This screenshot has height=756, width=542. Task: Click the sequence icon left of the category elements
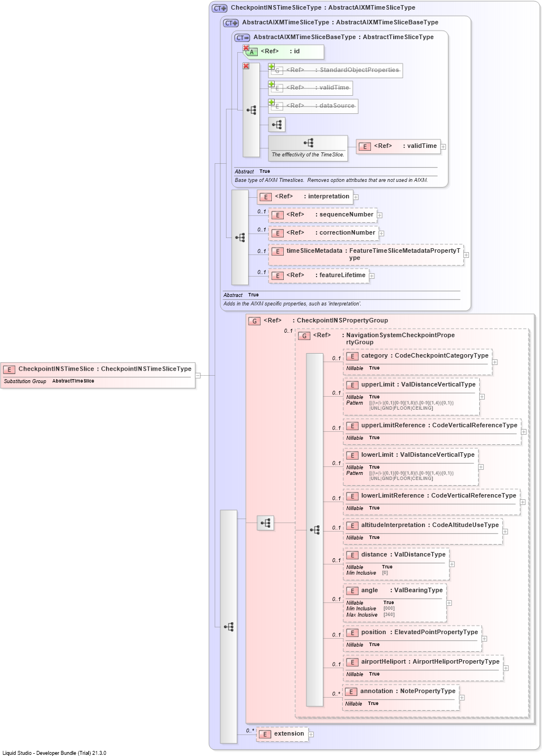tap(315, 530)
